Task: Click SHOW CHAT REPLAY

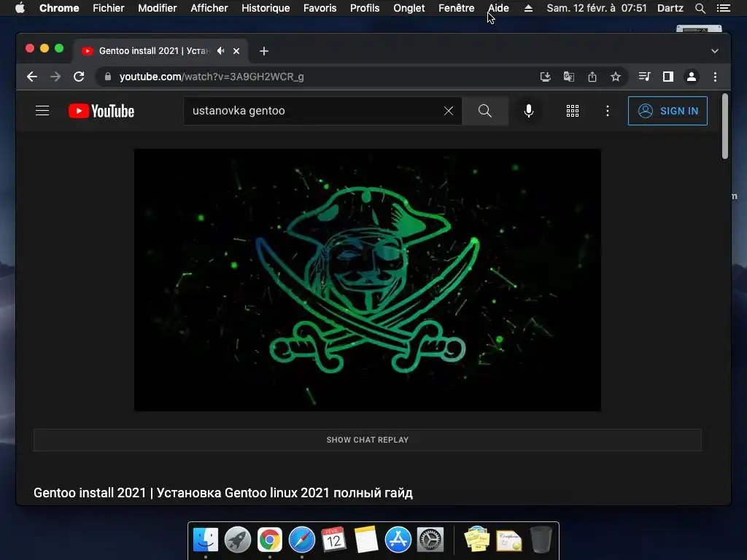Action: (x=368, y=440)
